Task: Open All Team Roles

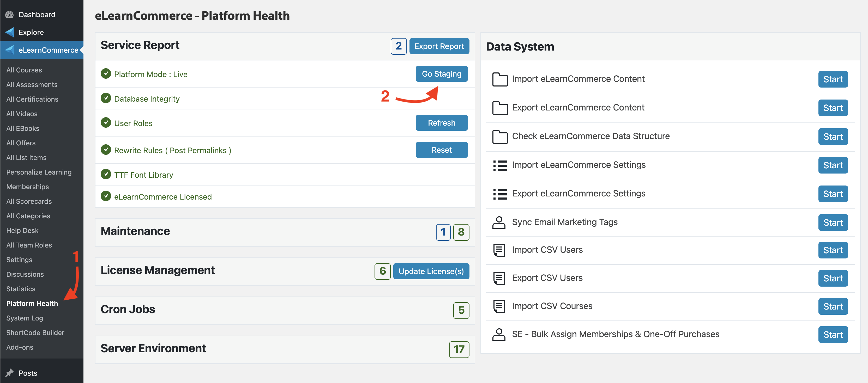Action: pos(29,245)
